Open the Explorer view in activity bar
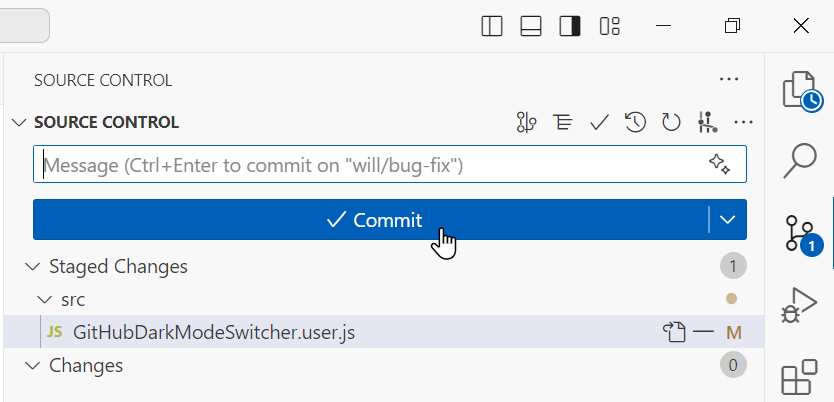 pyautogui.click(x=800, y=90)
